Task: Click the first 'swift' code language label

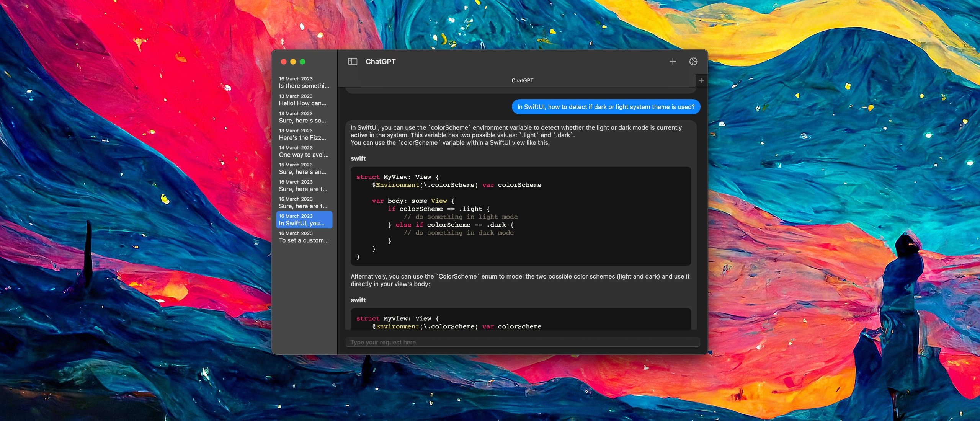Action: point(358,158)
